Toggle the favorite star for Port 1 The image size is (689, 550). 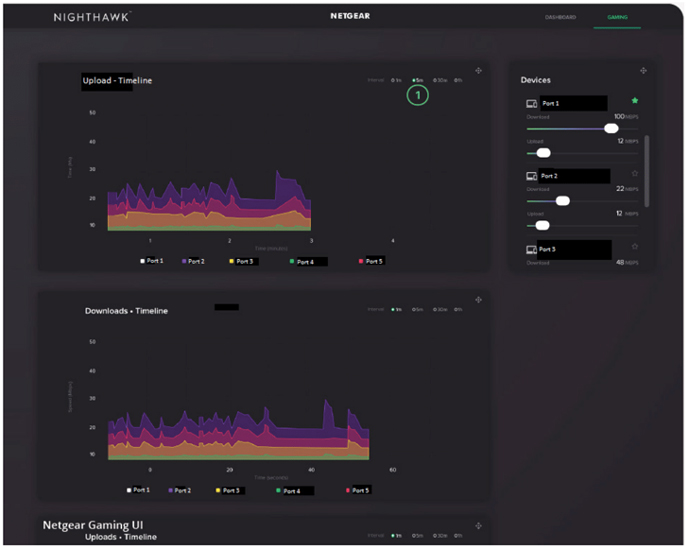[635, 101]
